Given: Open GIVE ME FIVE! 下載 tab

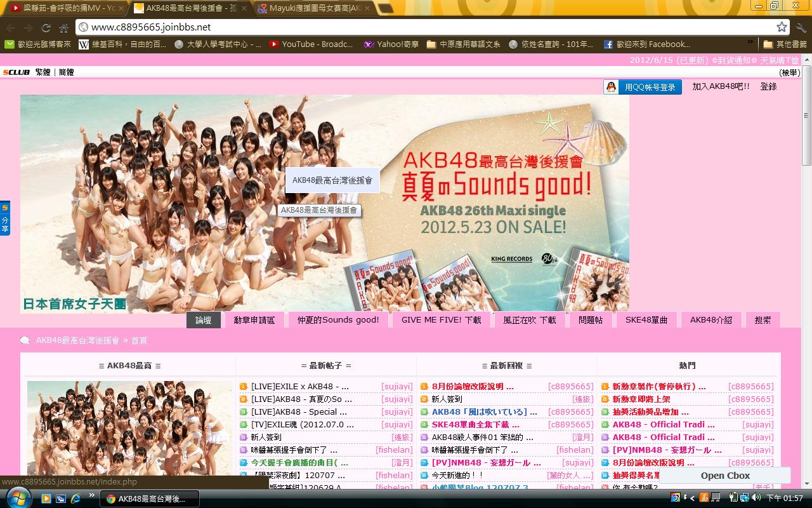Looking at the screenshot, I should [441, 320].
